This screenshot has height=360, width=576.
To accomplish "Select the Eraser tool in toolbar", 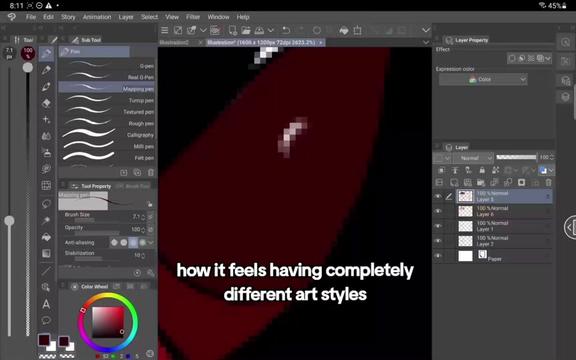I will 46,103.
